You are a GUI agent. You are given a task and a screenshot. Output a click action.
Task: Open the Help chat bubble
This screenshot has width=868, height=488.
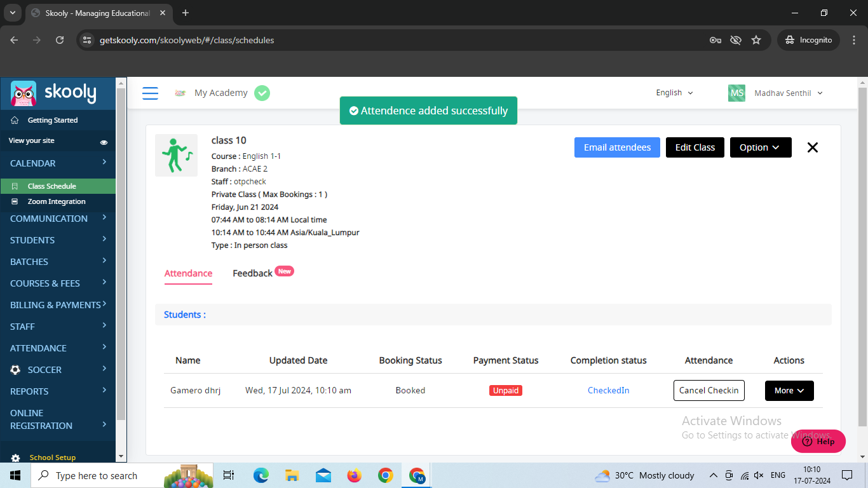coord(818,441)
